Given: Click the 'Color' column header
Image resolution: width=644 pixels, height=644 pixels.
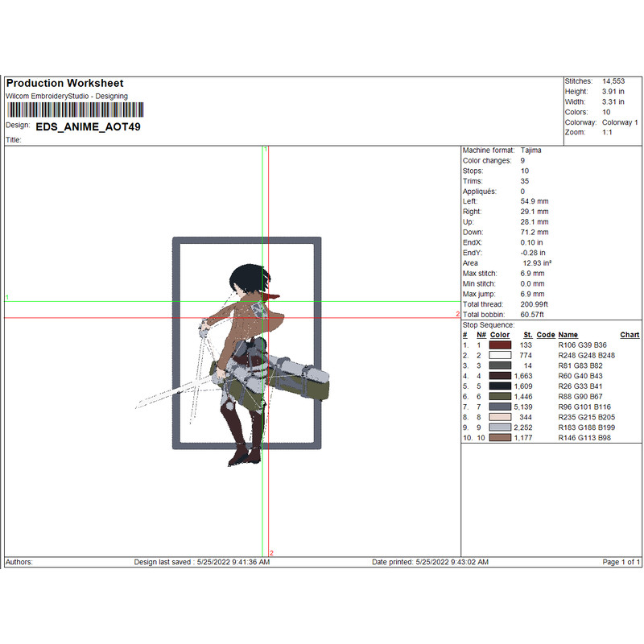Looking at the screenshot, I should pos(500,335).
